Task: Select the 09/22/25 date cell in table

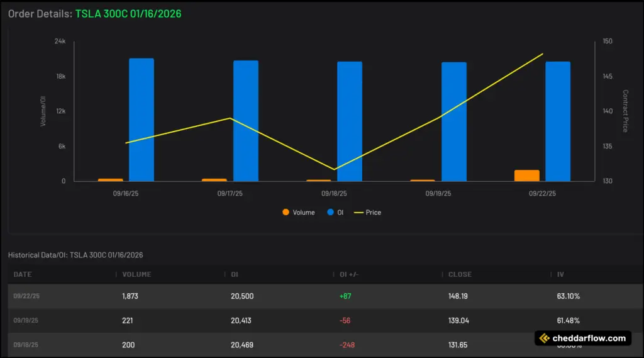Action: (26, 296)
